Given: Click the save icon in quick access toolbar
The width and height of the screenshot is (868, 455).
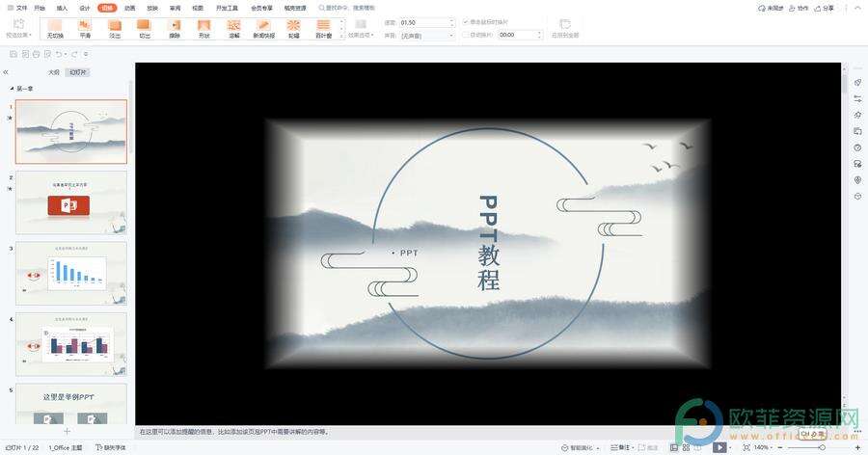Looking at the screenshot, I should (x=14, y=54).
